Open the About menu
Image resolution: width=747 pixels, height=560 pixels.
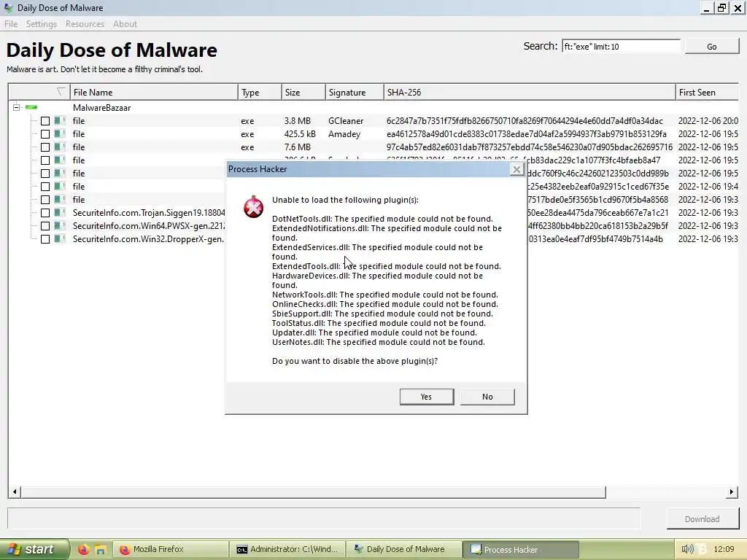125,24
